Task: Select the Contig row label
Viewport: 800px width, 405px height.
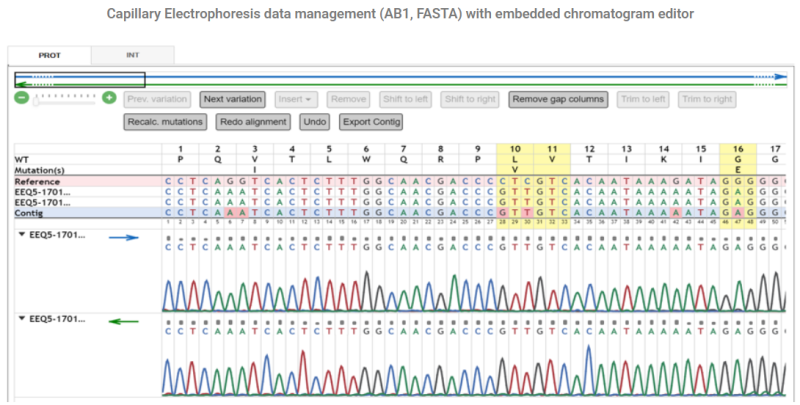Action: tap(30, 213)
